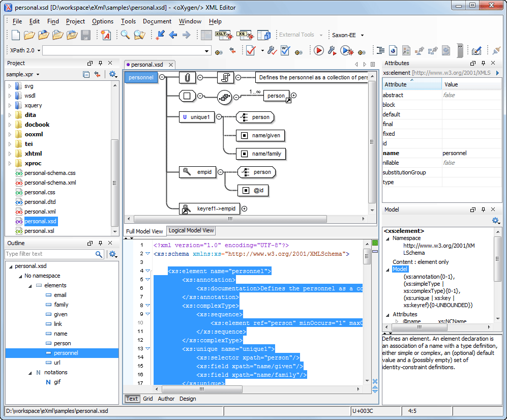Switch to the Logical Model View tab

coord(191,230)
